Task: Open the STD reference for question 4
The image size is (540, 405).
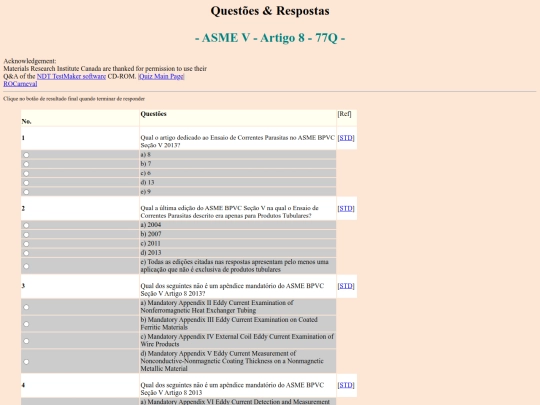Action: (346, 385)
